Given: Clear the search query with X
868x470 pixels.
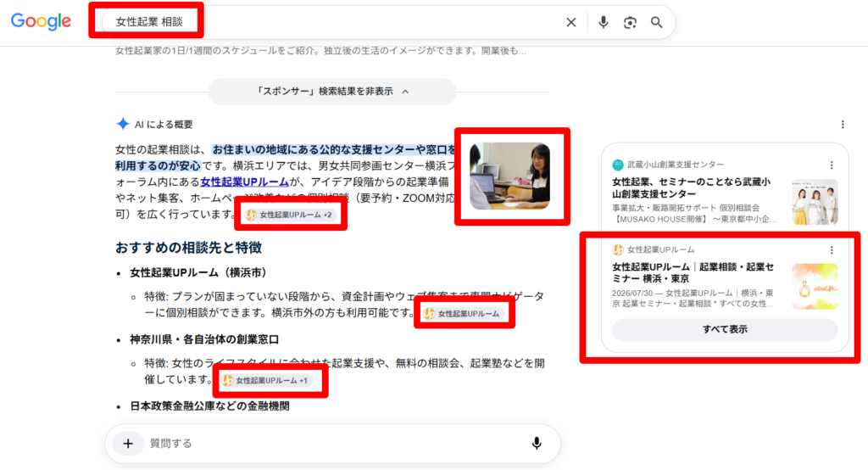Looking at the screenshot, I should pyautogui.click(x=570, y=22).
